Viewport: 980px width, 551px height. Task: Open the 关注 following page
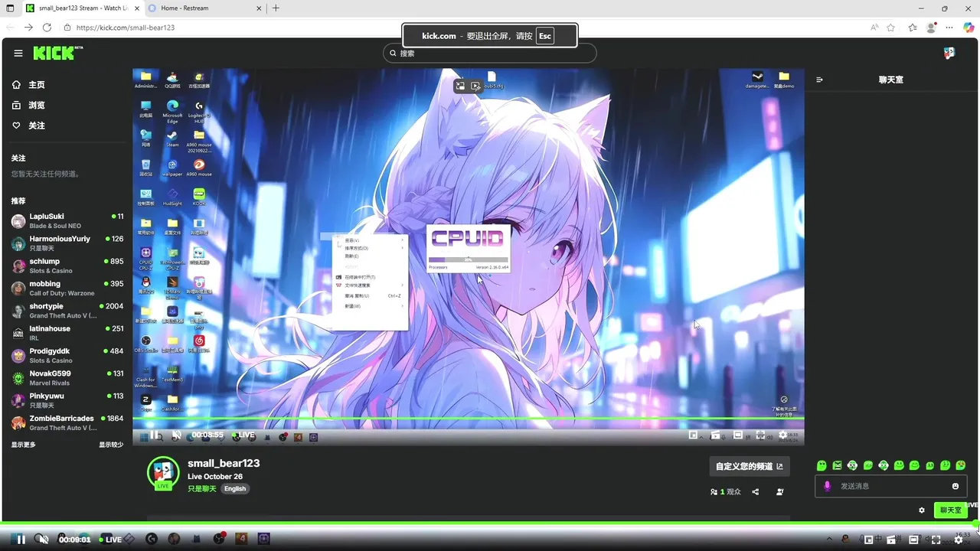(x=29, y=126)
